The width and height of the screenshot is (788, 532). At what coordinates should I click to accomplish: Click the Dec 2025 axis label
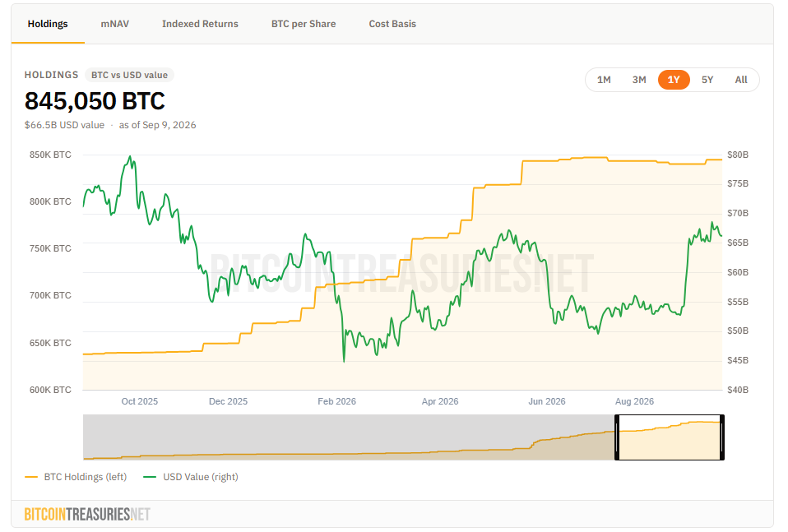228,401
